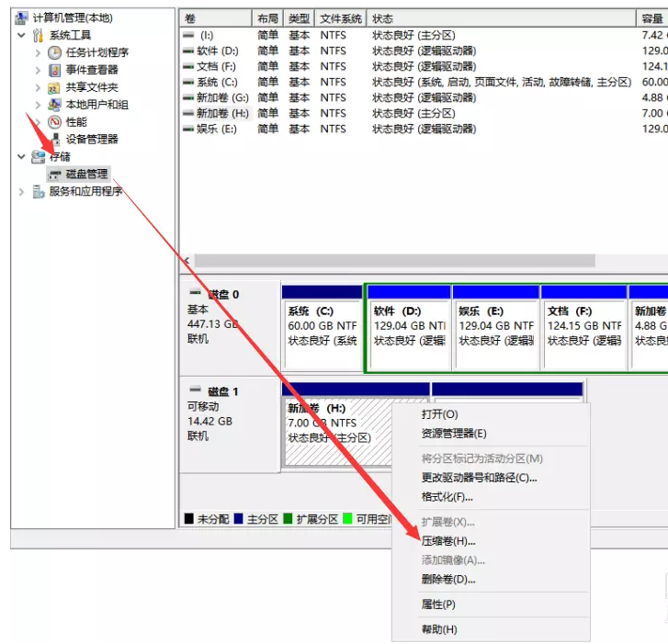Image resolution: width=668 pixels, height=644 pixels.
Task: Select the 磁盘管理 tree item label
Action: [87, 175]
